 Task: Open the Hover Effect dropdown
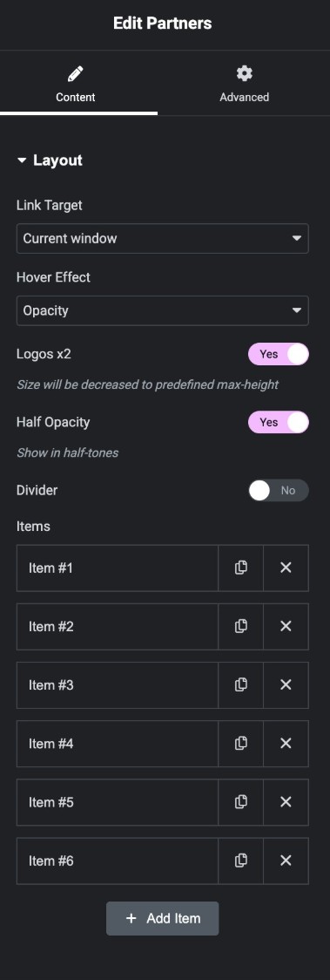pyautogui.click(x=162, y=310)
